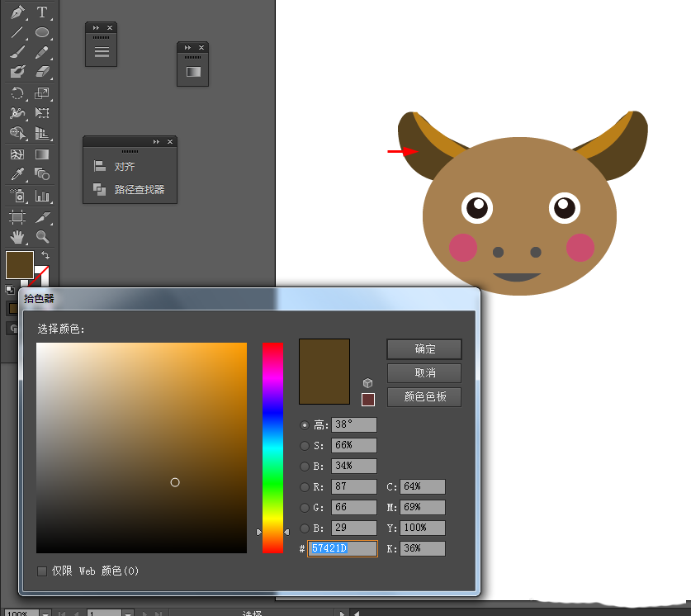Enable the 仅限 Web 颜色 checkbox
This screenshot has width=691, height=616.
(x=42, y=571)
